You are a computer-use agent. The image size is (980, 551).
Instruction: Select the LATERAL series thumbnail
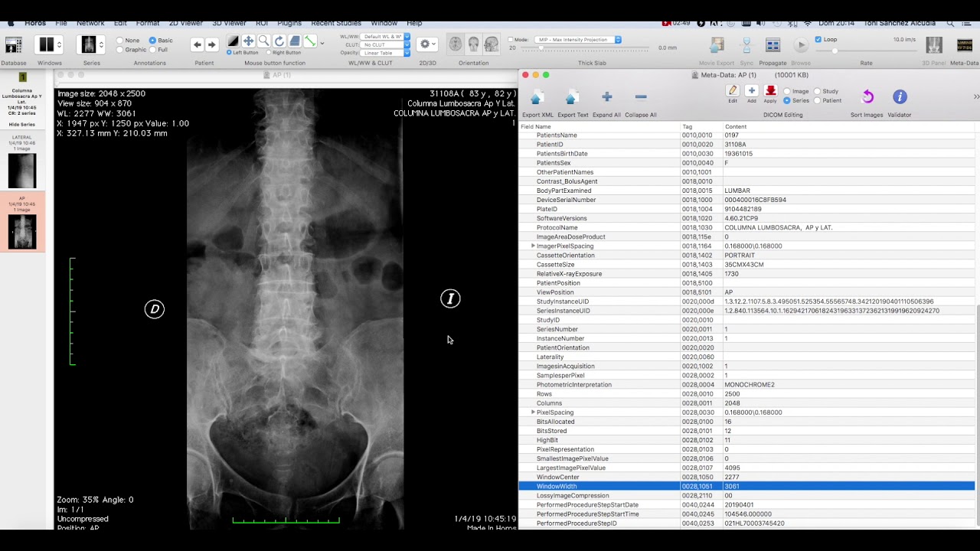(22, 171)
